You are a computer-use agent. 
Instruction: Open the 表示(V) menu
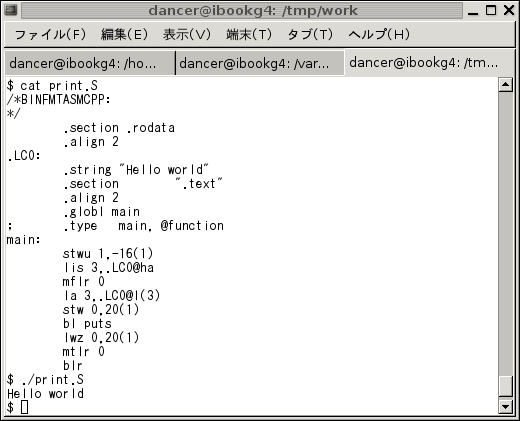pos(187,34)
